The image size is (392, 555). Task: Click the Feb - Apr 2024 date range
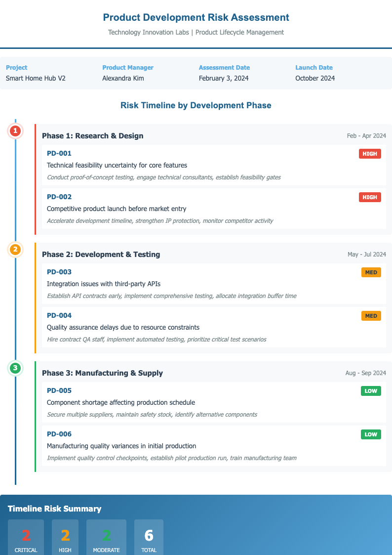point(366,135)
